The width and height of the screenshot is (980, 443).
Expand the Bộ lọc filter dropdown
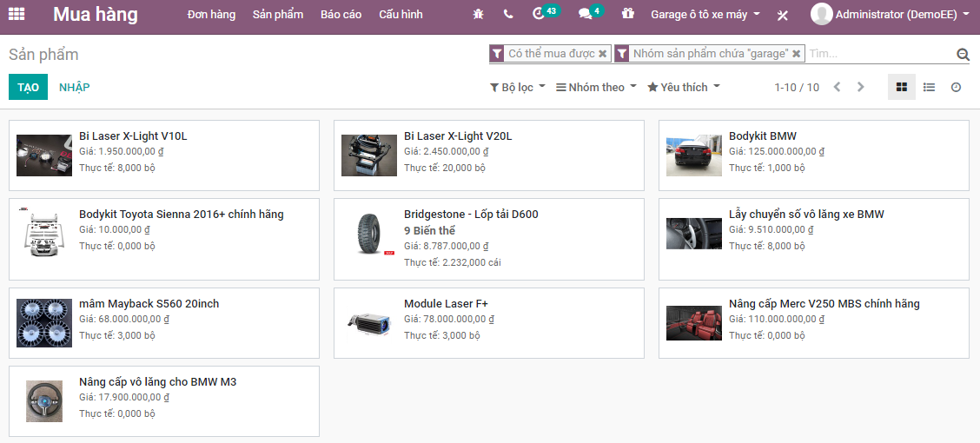518,87
